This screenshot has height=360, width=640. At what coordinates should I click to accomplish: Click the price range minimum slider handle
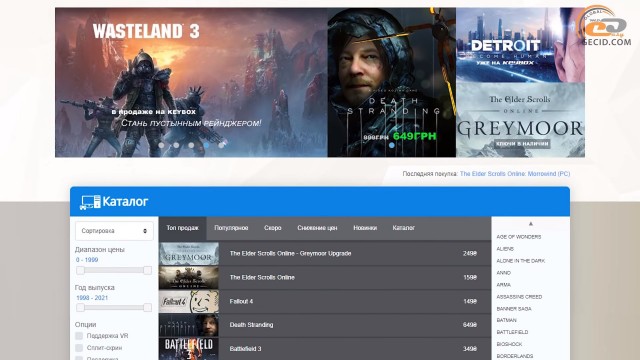80,270
